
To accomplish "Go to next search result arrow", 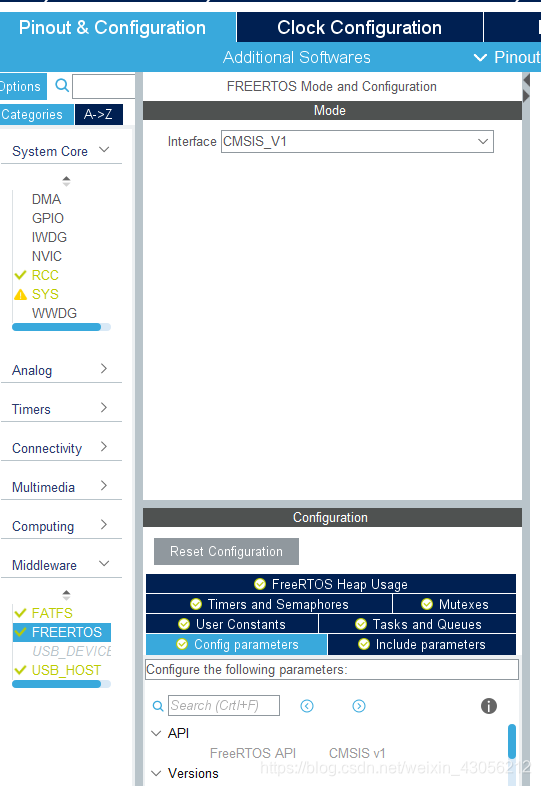I will tap(359, 706).
